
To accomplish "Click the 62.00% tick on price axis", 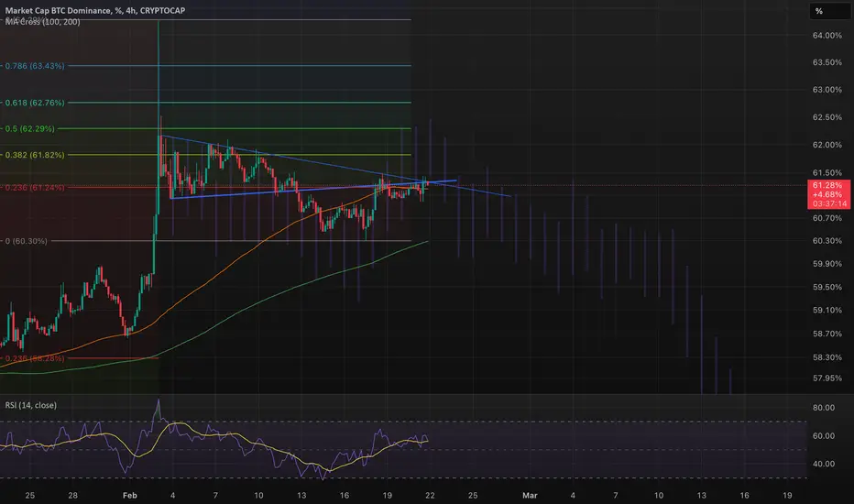I will click(827, 145).
